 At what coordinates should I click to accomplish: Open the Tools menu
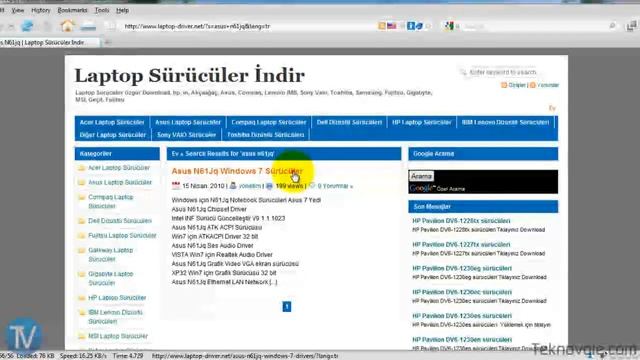coord(102,10)
